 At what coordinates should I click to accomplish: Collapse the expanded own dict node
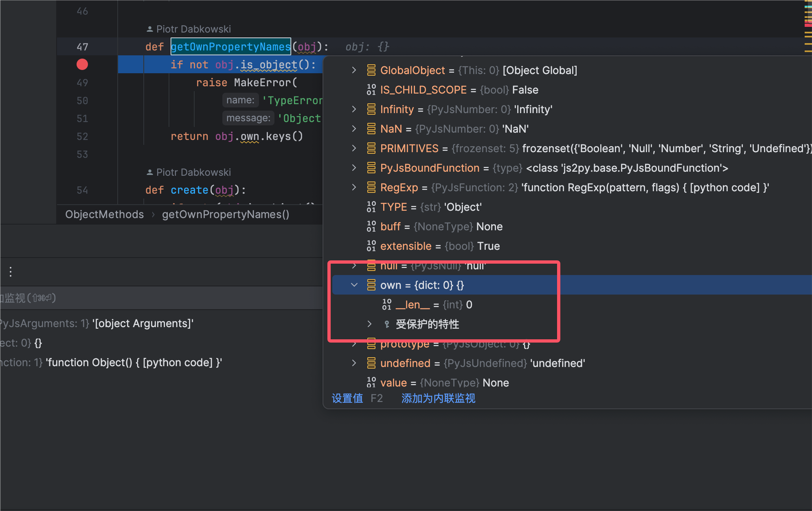tap(354, 285)
